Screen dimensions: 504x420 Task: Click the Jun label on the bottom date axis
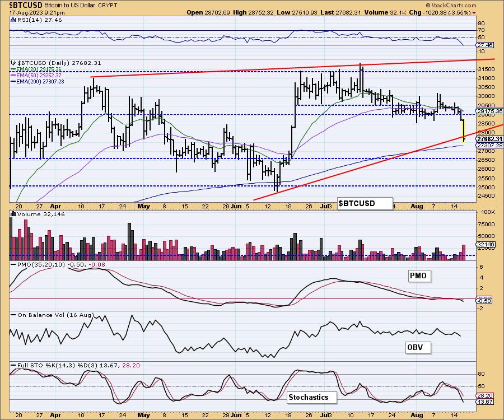[236, 415]
